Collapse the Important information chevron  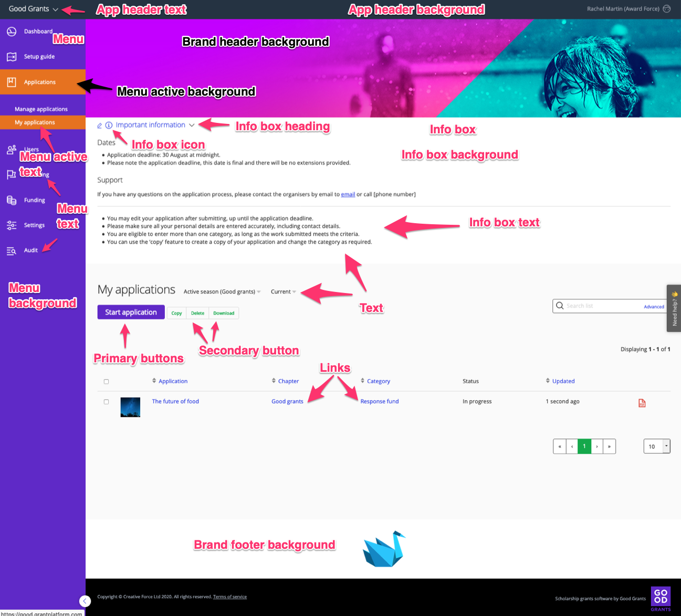point(192,125)
